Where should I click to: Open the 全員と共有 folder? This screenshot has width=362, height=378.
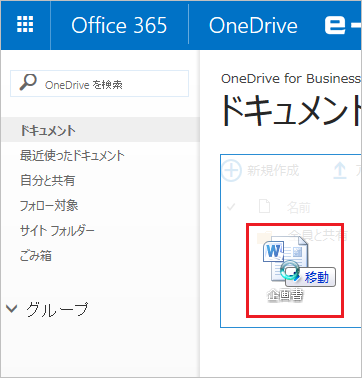(318, 235)
